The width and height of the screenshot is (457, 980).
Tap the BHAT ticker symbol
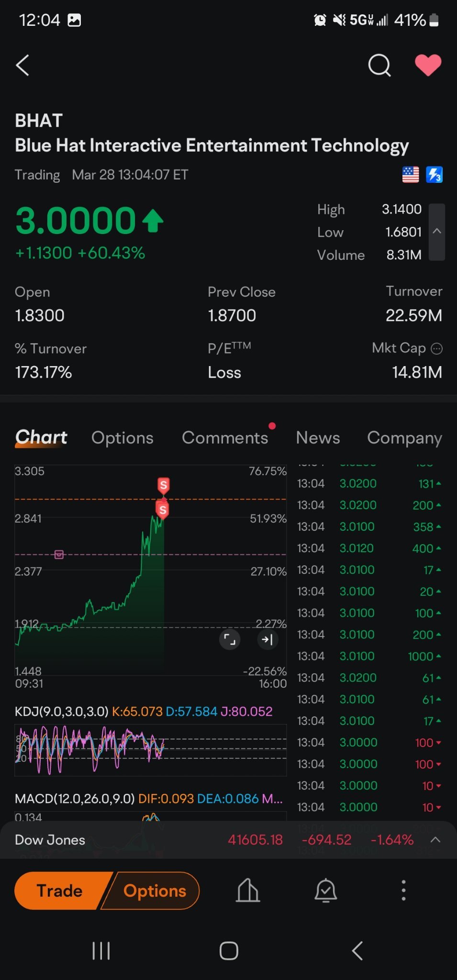(39, 121)
